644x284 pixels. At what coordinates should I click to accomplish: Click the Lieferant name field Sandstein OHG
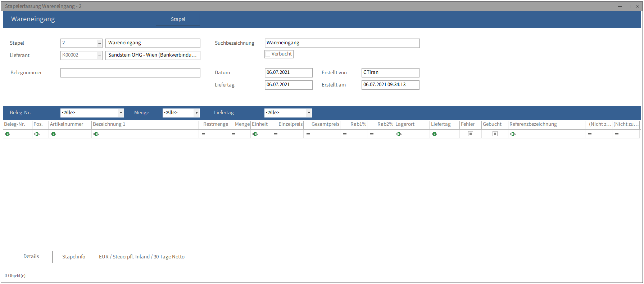tap(153, 55)
